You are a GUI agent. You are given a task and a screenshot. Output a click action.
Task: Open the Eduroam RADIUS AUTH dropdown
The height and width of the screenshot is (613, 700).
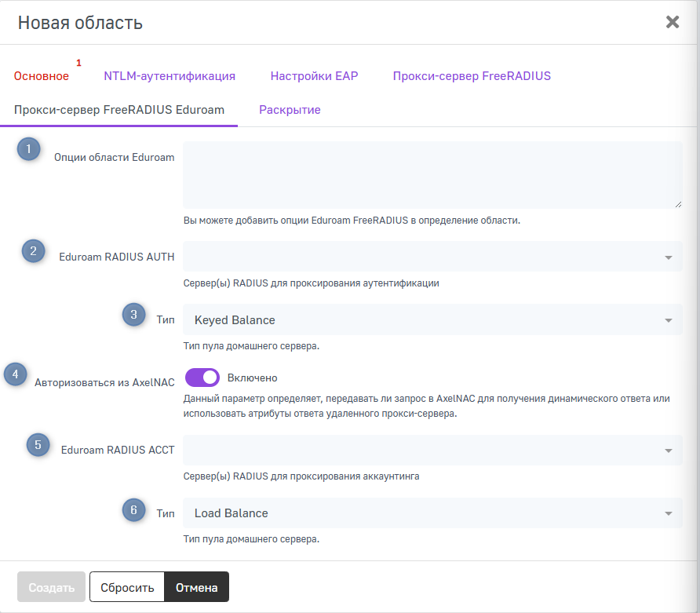pyautogui.click(x=432, y=257)
